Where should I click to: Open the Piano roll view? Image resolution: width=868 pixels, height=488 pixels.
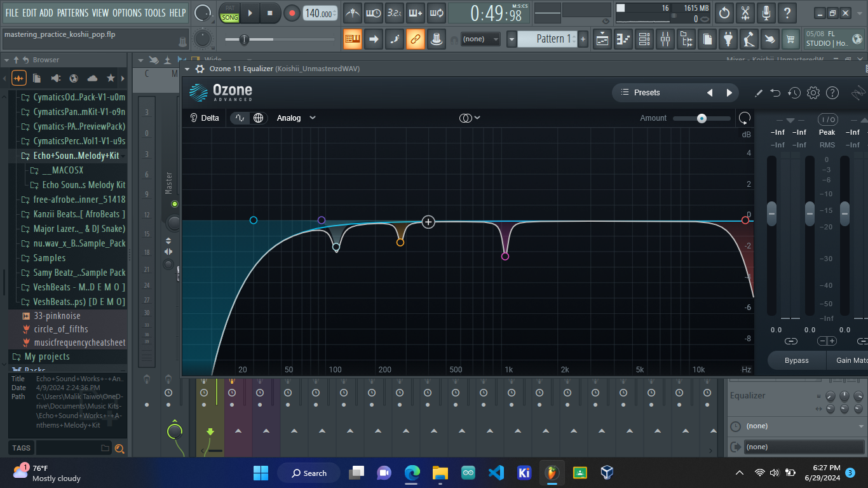point(623,39)
